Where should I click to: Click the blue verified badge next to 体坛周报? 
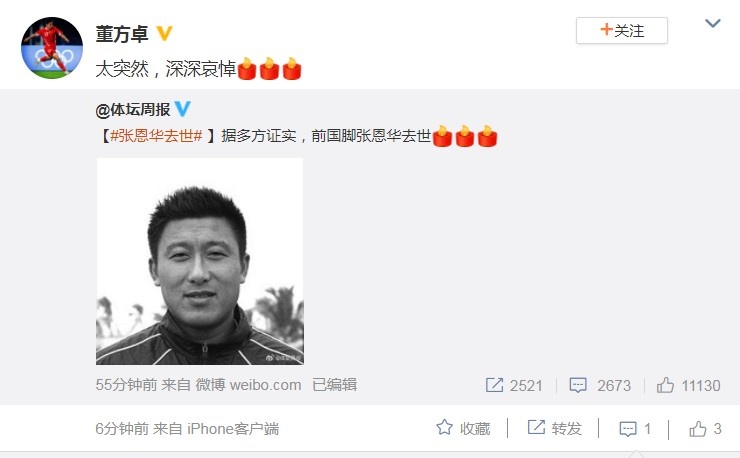click(183, 109)
